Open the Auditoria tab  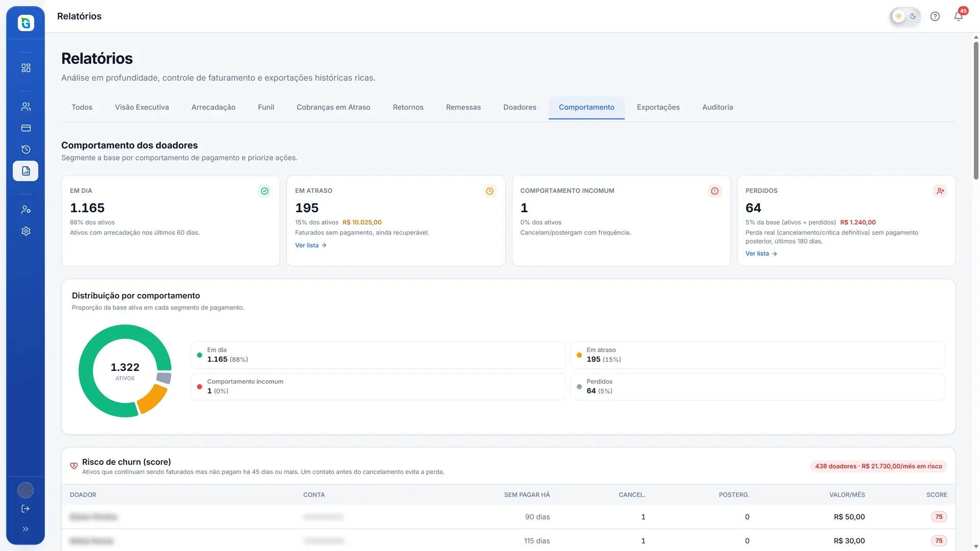click(718, 107)
